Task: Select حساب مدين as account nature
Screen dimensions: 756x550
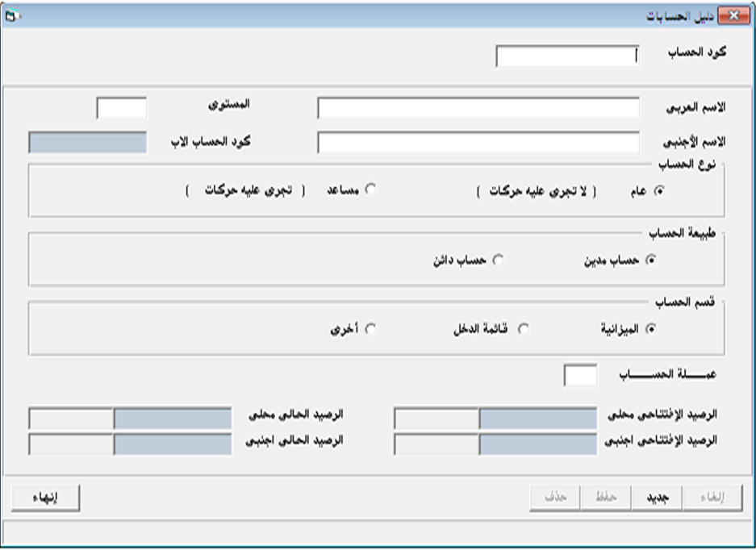Action: [653, 260]
